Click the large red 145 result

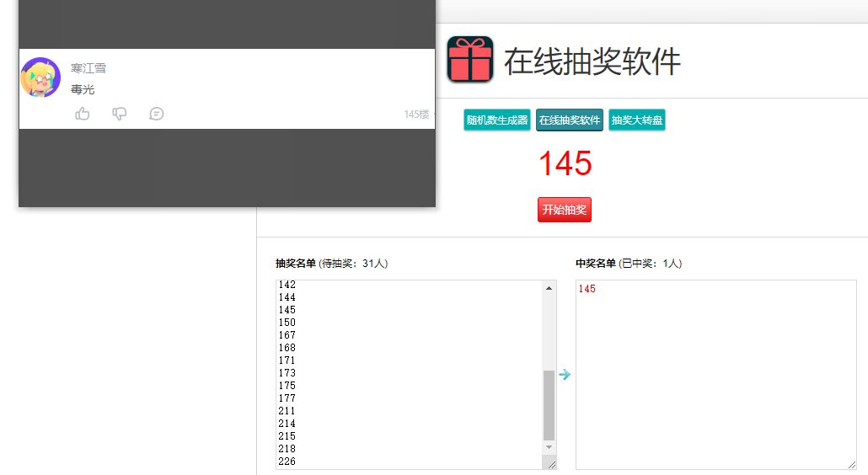tap(565, 163)
